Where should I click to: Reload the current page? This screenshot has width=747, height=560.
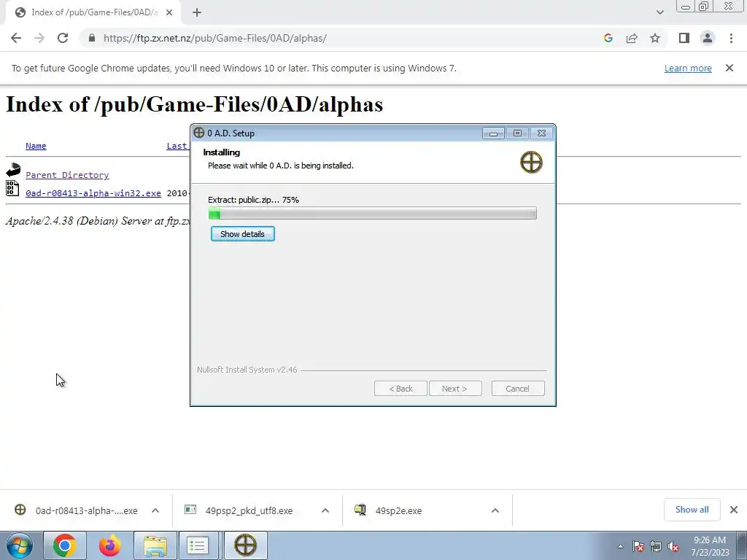[x=63, y=38]
